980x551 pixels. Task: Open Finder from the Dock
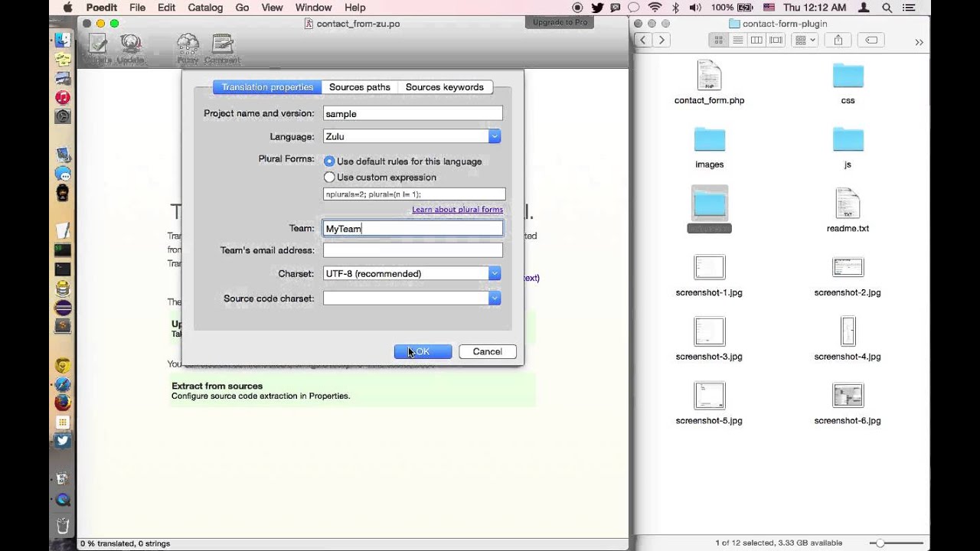[63, 41]
